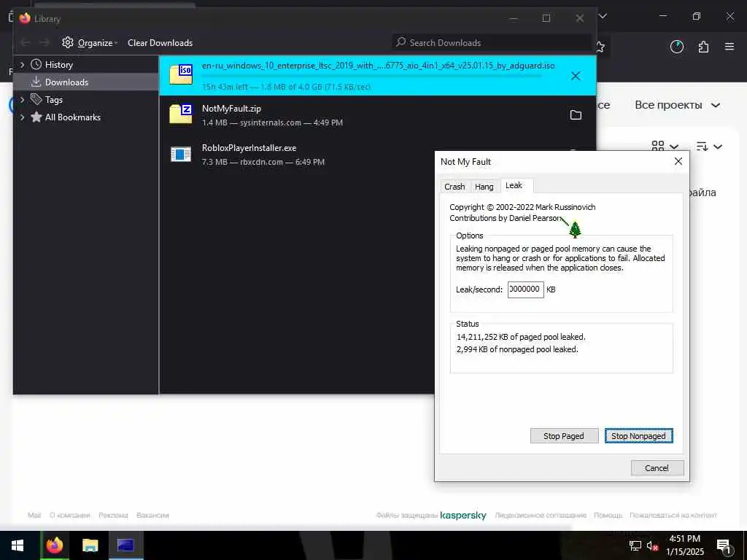Open the Organize gear menu in Library
Image resolution: width=747 pixels, height=560 pixels.
click(90, 43)
